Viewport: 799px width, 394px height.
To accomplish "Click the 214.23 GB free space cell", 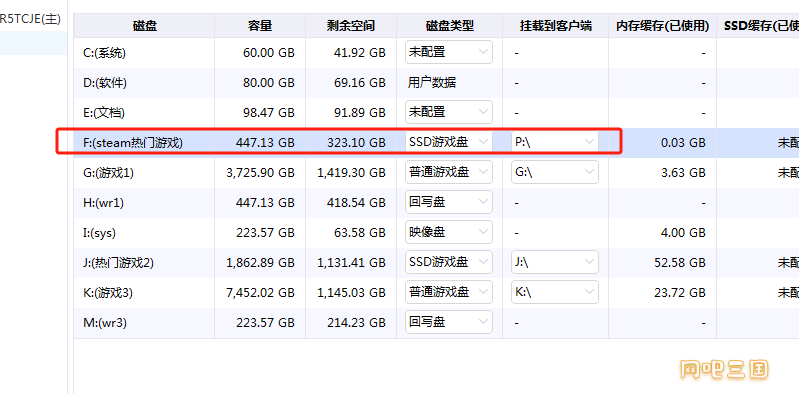I will (356, 322).
